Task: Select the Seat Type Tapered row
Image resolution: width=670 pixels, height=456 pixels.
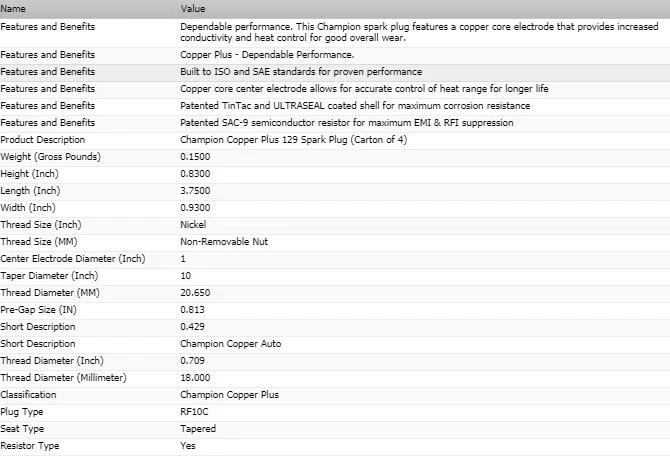Action: tap(335, 429)
